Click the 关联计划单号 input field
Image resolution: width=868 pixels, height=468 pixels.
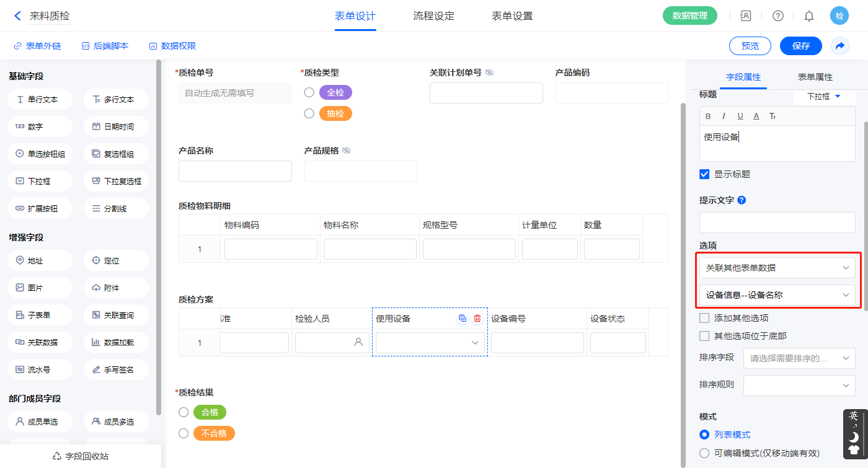[486, 93]
